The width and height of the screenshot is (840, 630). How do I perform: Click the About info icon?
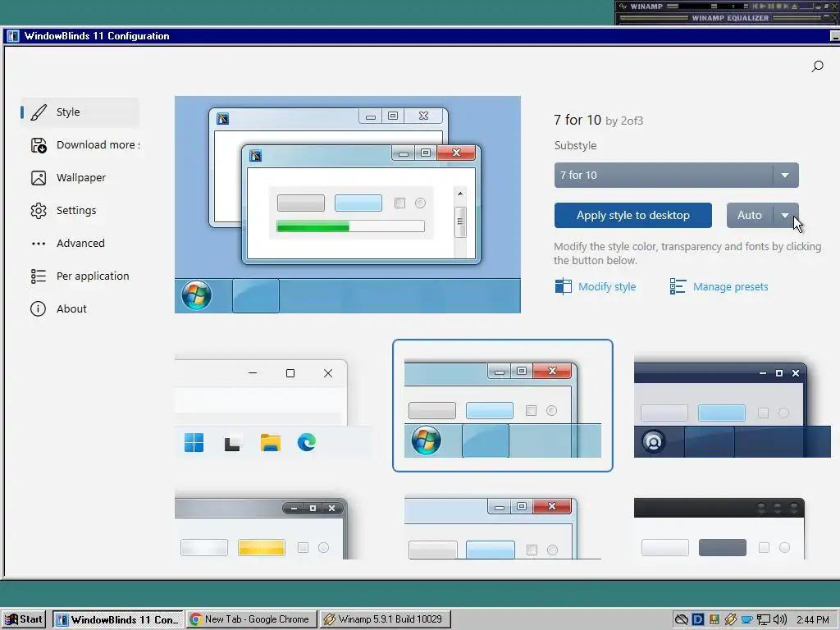pos(38,308)
